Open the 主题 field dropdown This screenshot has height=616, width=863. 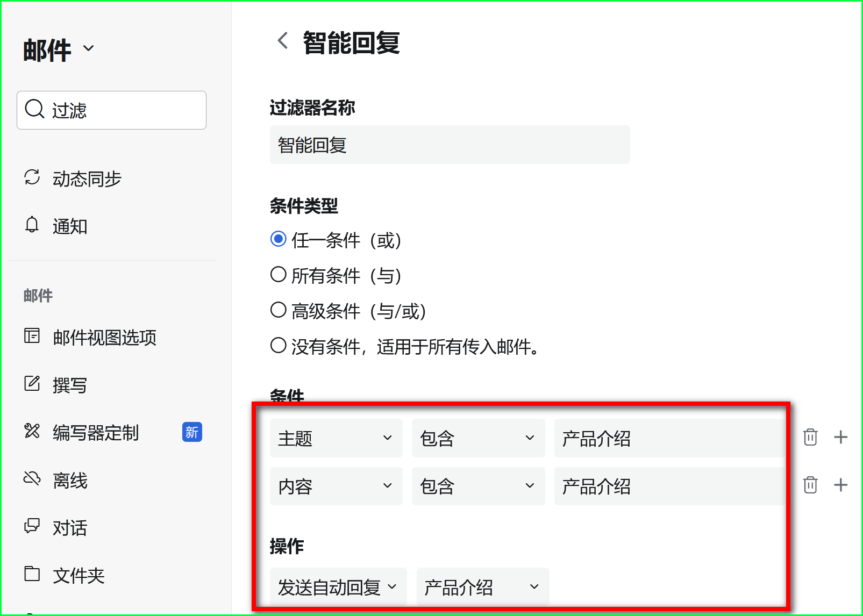click(x=336, y=438)
